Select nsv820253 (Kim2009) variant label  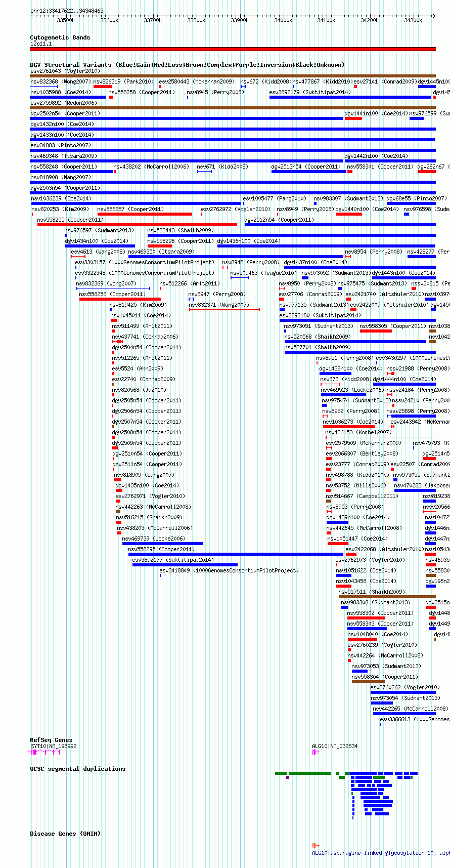click(x=60, y=209)
